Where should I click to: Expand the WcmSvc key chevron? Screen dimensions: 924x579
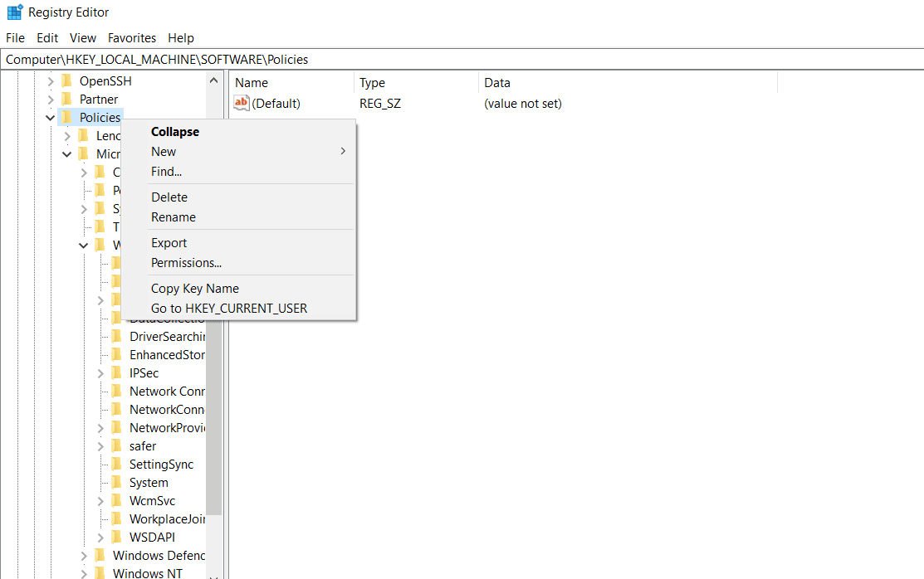(100, 501)
